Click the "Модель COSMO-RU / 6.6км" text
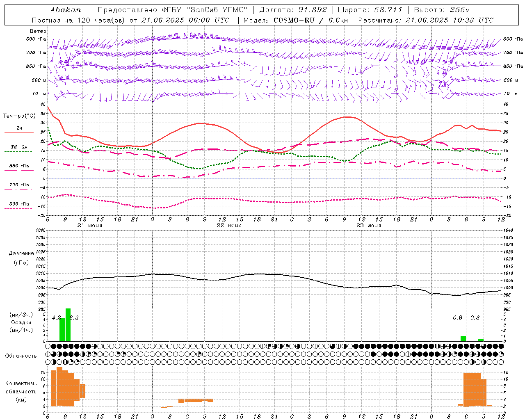The width and height of the screenshot is (525, 420). coord(295,20)
